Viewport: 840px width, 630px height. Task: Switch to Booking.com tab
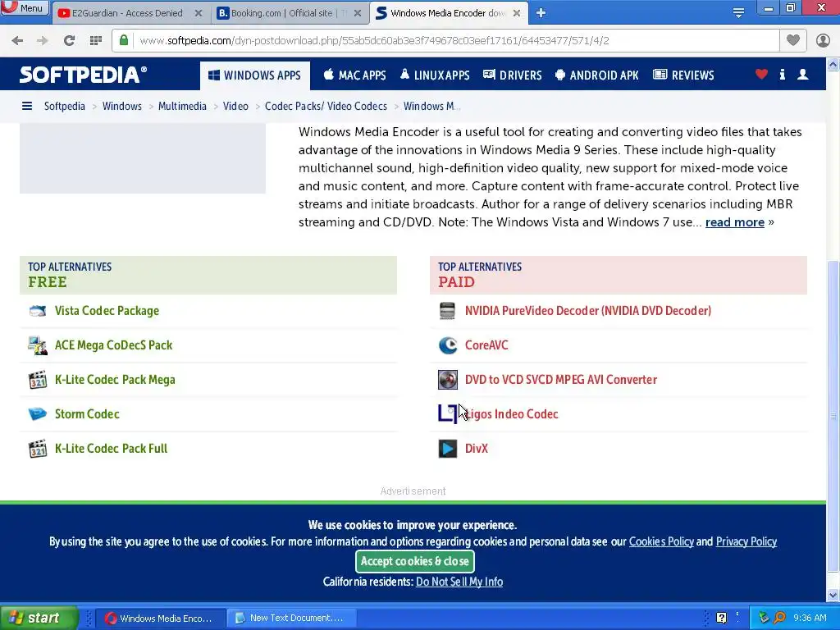pos(290,13)
